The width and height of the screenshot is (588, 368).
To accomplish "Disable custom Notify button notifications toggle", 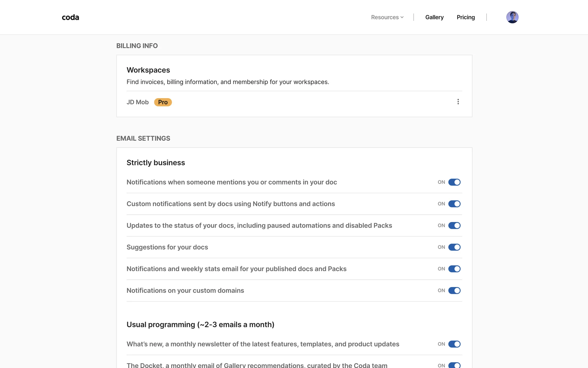I will point(454,204).
